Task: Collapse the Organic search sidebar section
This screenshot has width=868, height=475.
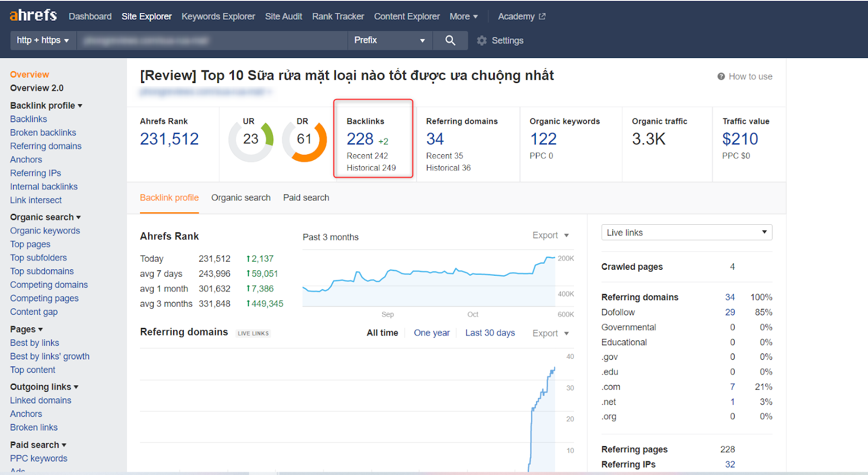Action: tap(46, 217)
